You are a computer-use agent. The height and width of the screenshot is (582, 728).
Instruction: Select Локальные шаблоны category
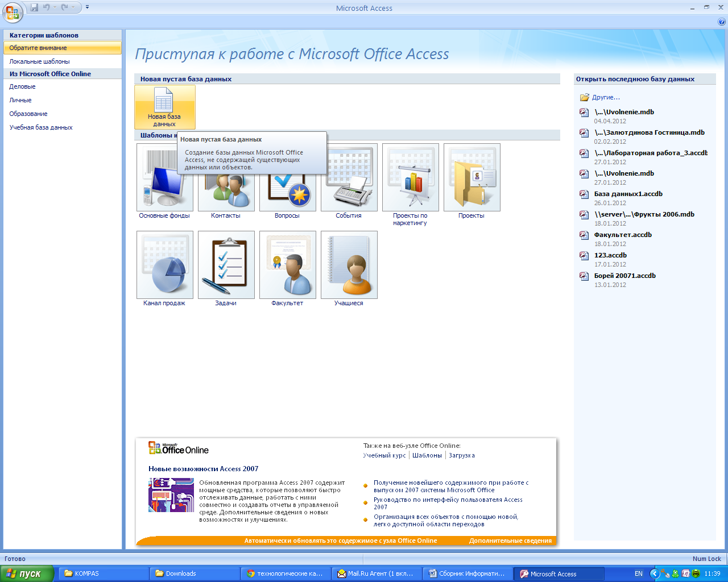[x=63, y=61]
